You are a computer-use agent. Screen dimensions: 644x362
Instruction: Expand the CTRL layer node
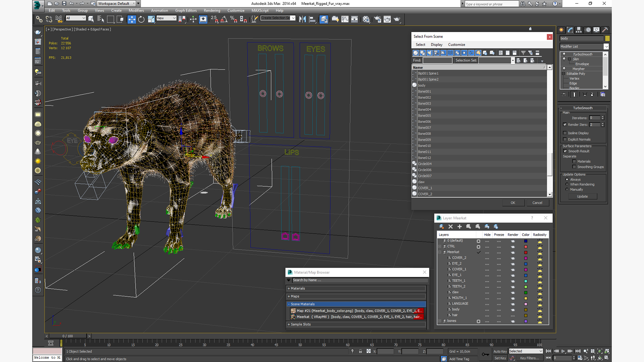[440, 246]
